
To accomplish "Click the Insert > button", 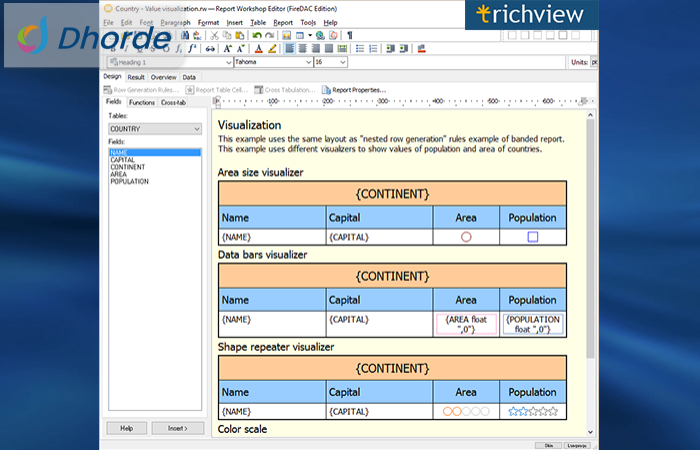I will [178, 429].
